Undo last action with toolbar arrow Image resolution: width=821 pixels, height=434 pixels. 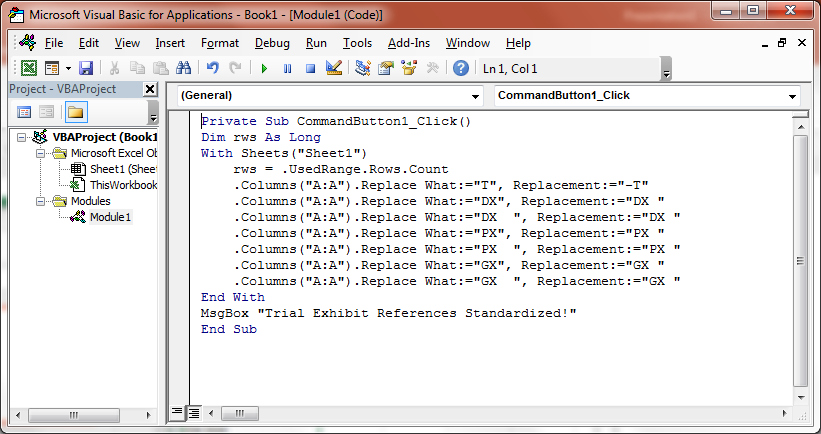click(212, 68)
